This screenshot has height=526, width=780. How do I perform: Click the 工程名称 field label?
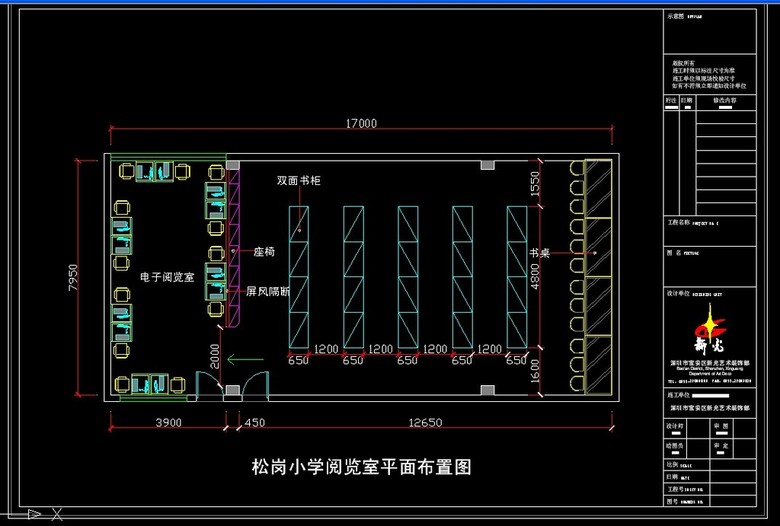tap(679, 222)
